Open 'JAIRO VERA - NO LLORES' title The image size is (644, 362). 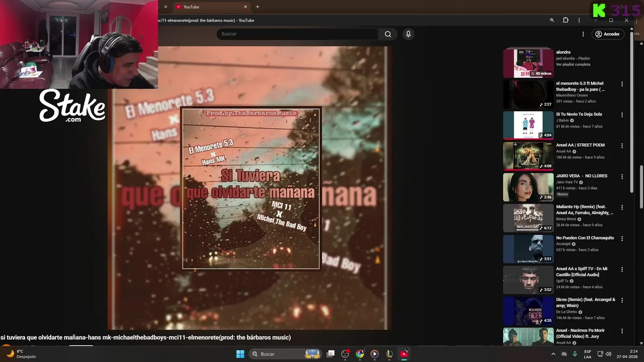pyautogui.click(x=582, y=176)
